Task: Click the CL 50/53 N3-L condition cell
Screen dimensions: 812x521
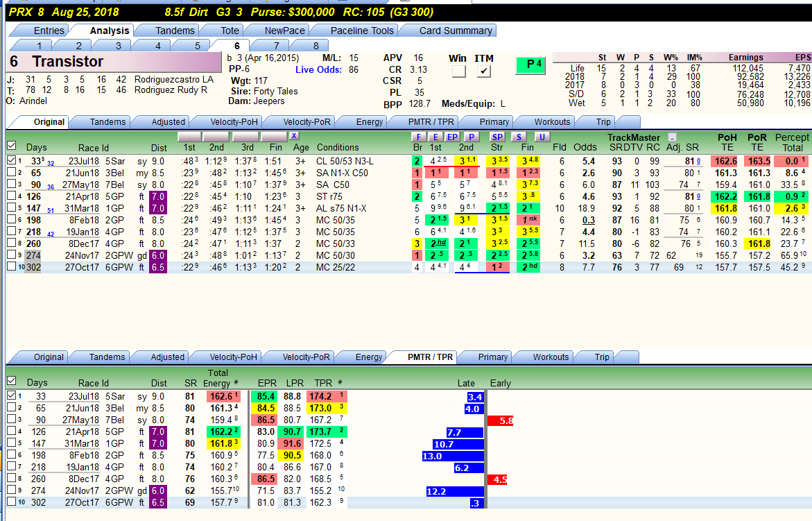Action: [345, 161]
